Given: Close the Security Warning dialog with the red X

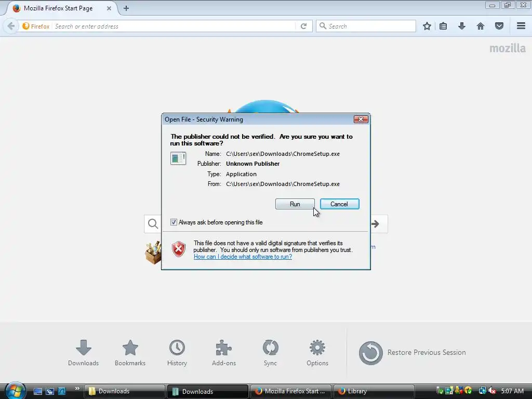Looking at the screenshot, I should click(x=361, y=119).
